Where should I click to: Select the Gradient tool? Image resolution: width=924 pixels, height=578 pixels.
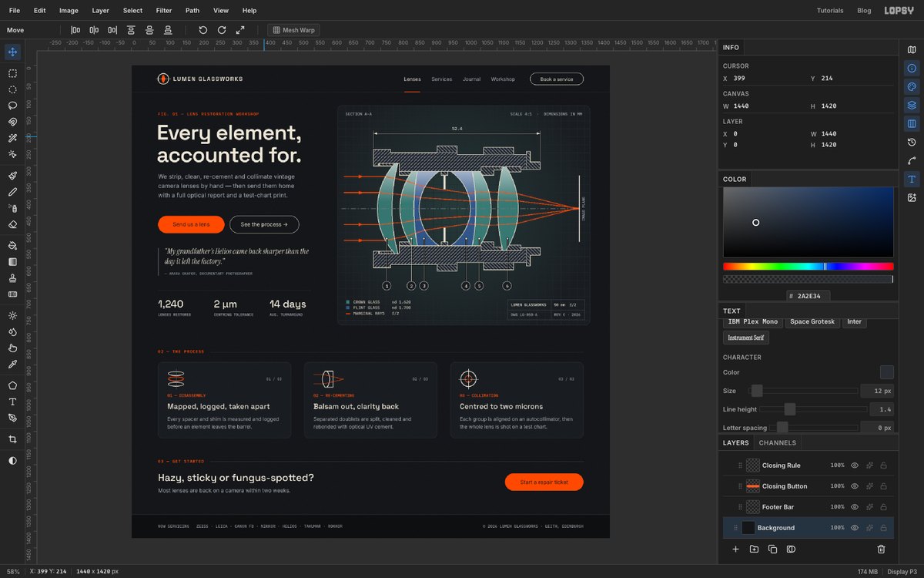tap(12, 261)
